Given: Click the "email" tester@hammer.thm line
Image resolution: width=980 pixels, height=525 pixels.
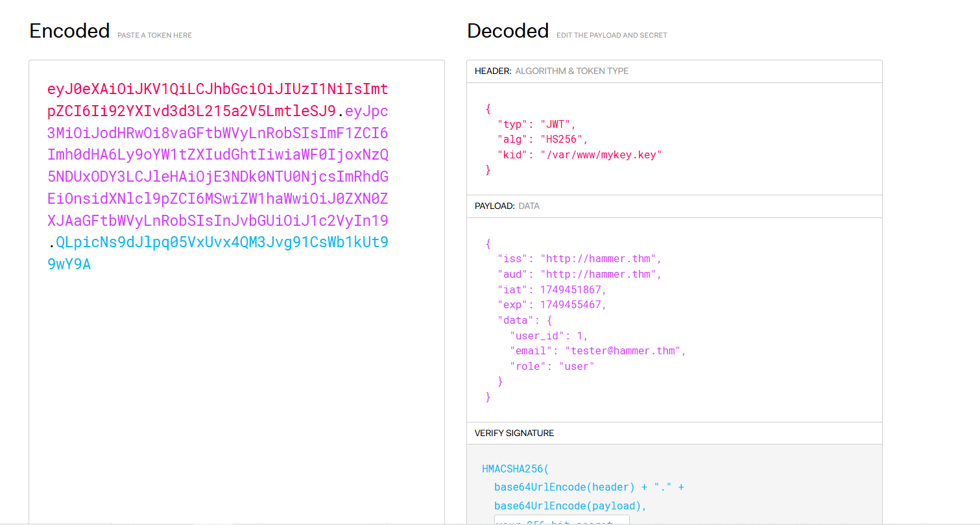Looking at the screenshot, I should coord(597,350).
